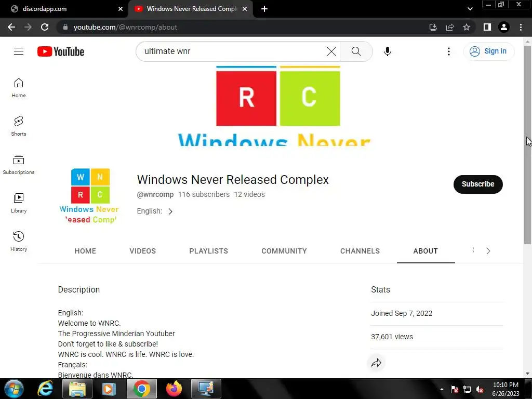Screen dimensions: 532x399
Task: Click the Chrome taskbar icon
Action: (142, 389)
